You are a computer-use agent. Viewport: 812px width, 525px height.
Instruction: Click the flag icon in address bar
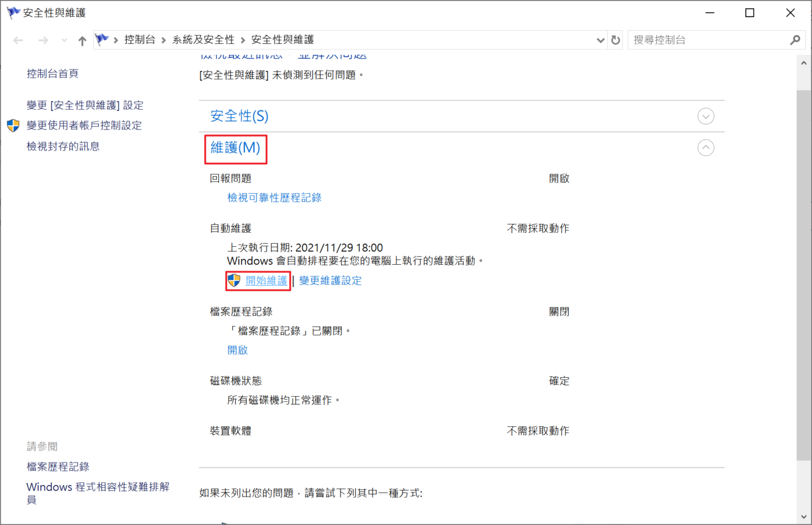(102, 40)
